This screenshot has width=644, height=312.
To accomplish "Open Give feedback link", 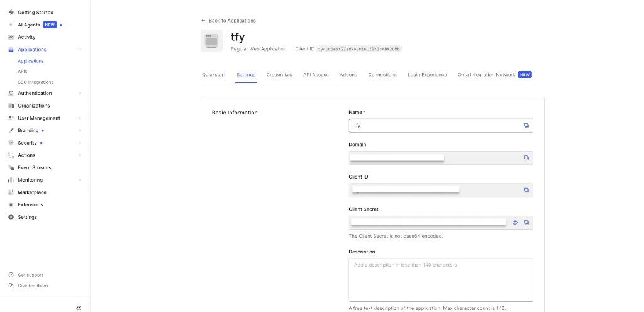I will [x=33, y=286].
